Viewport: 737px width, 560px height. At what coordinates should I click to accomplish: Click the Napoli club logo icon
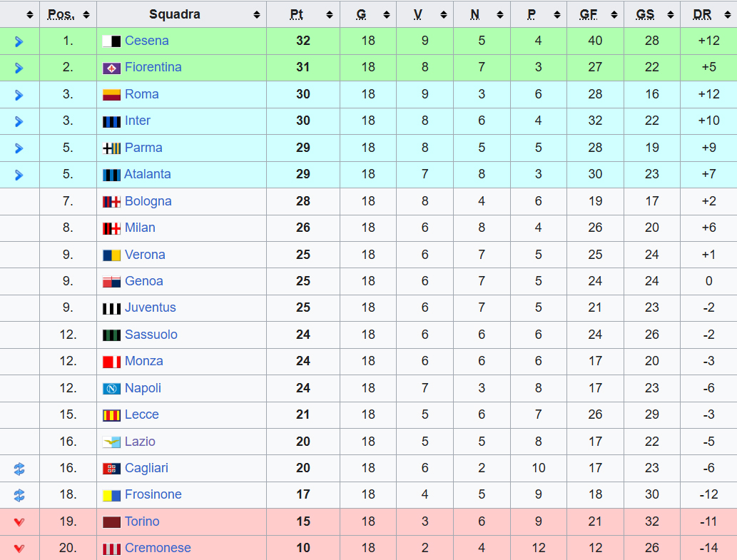pos(111,389)
